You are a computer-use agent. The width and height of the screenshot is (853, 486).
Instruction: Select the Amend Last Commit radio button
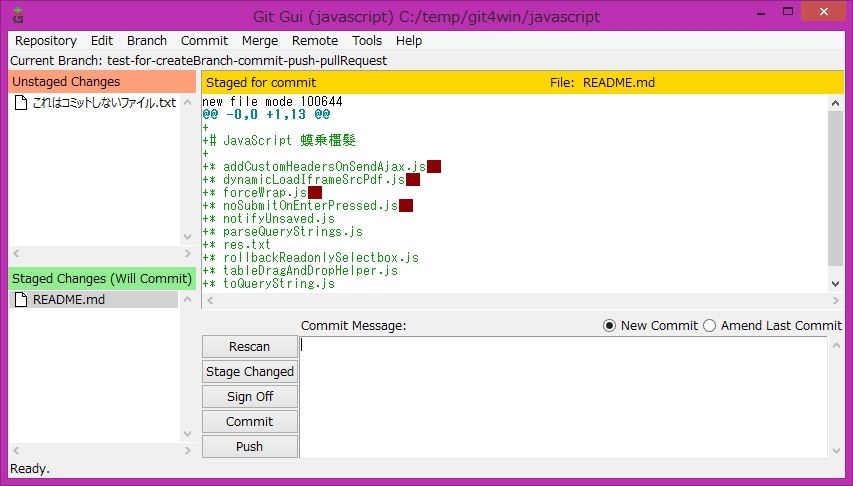pyautogui.click(x=709, y=325)
